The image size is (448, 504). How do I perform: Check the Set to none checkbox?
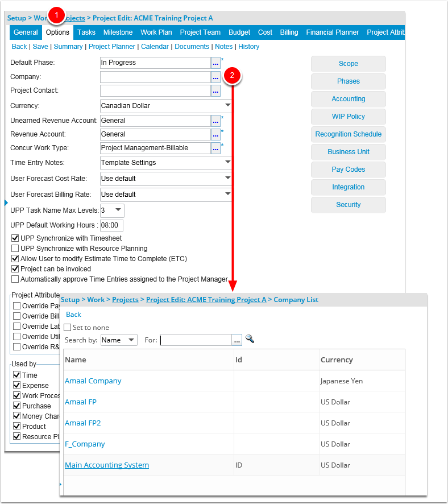tap(68, 328)
